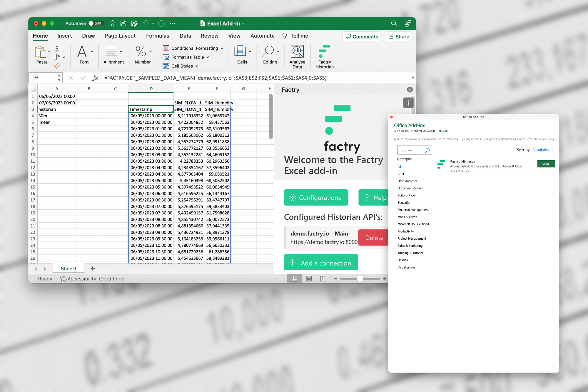Click the share contacts icon in title bar
The height and width of the screenshot is (392, 588).
(x=408, y=24)
